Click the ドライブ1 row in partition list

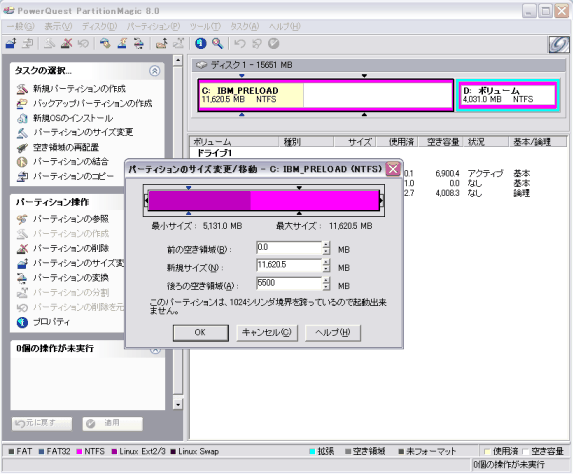(x=215, y=153)
